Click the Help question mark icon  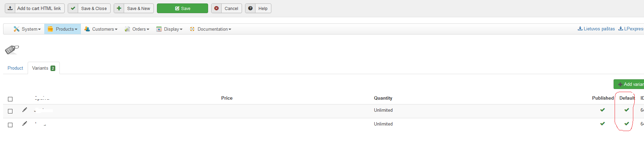tap(250, 8)
